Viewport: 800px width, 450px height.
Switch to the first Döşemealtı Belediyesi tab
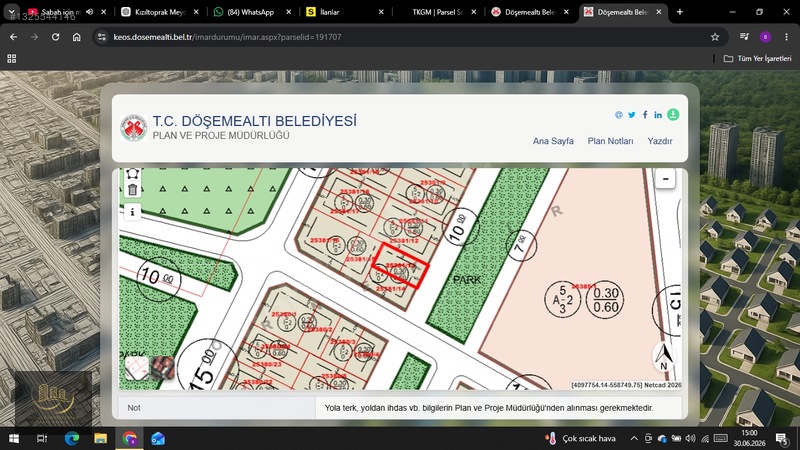click(x=529, y=12)
